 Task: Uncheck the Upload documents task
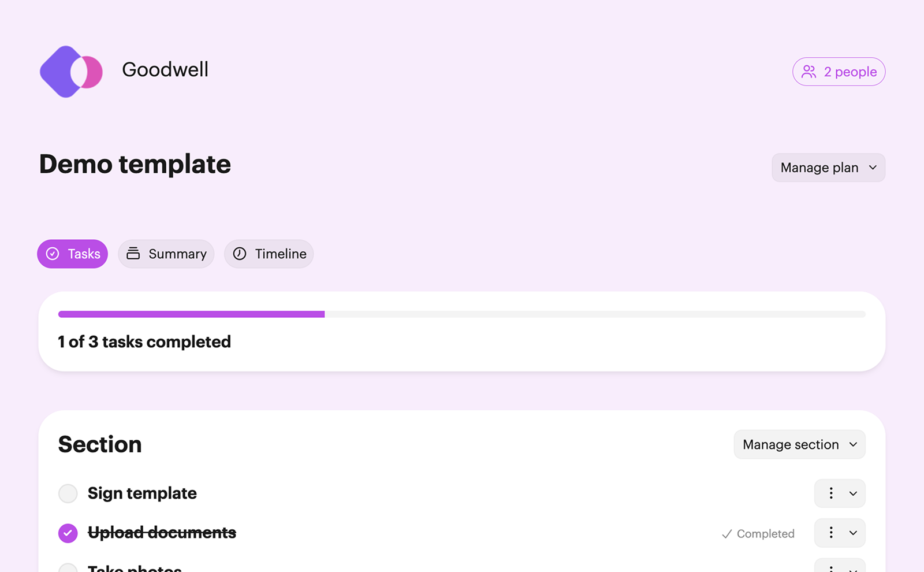(x=68, y=533)
